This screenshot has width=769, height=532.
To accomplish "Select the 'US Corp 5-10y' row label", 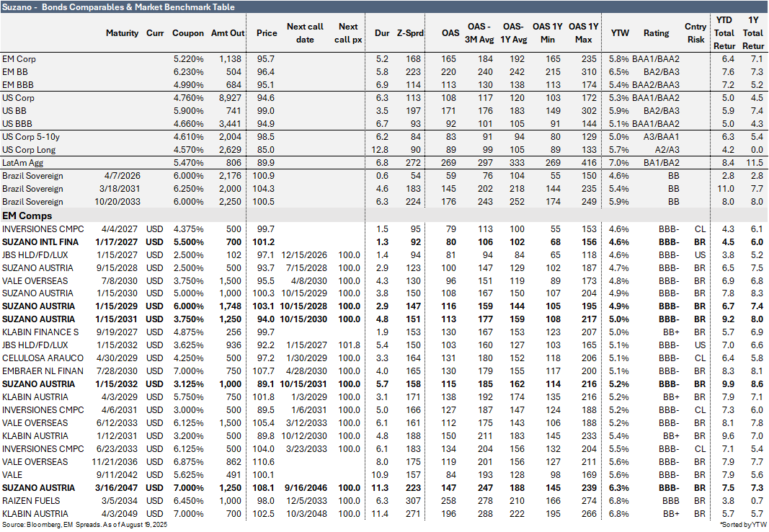I will click(x=31, y=137).
